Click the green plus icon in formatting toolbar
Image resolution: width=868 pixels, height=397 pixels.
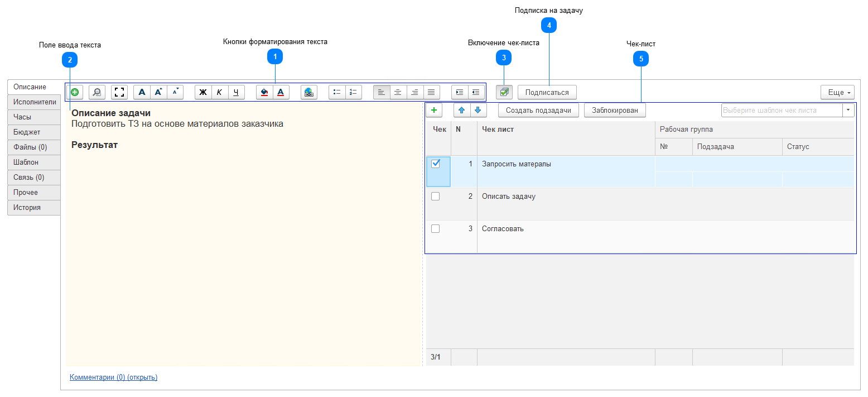75,92
